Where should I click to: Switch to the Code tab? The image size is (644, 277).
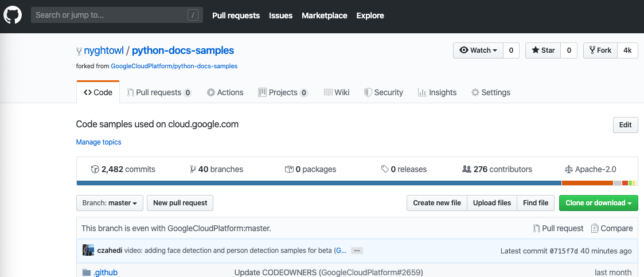pos(98,92)
